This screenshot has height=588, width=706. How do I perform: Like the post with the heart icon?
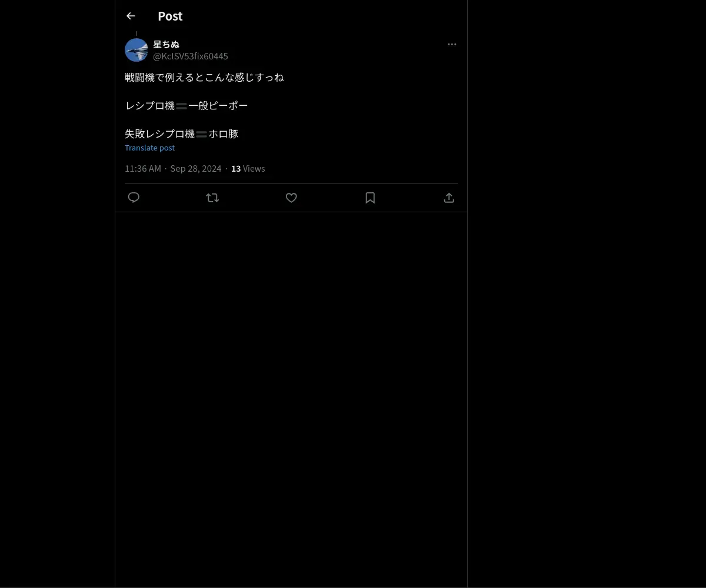tap(291, 198)
